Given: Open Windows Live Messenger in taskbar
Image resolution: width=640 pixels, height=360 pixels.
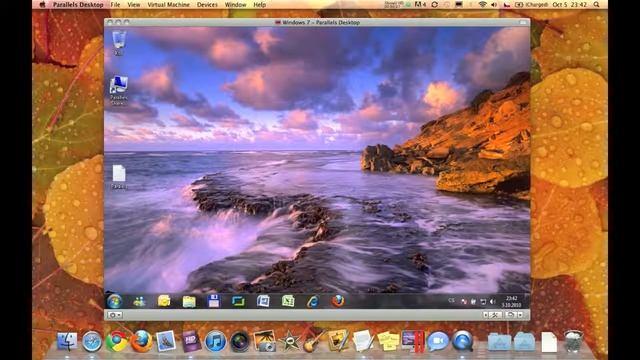Looking at the screenshot, I should (x=139, y=301).
